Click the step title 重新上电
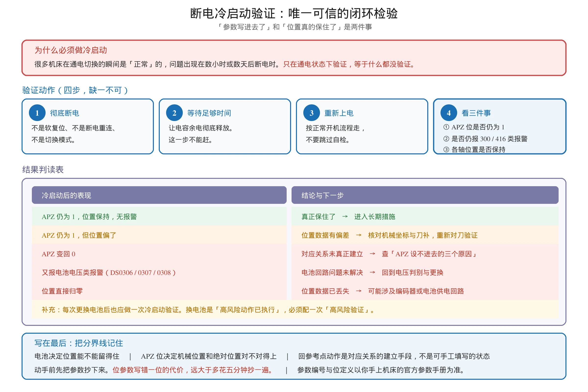Viewport: 588px width, 392px height. (x=339, y=113)
